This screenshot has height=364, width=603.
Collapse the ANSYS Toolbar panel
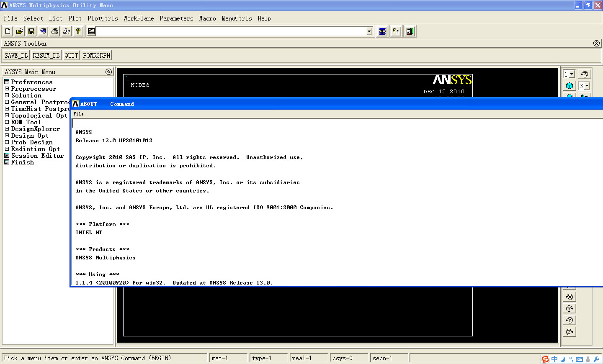click(x=597, y=43)
